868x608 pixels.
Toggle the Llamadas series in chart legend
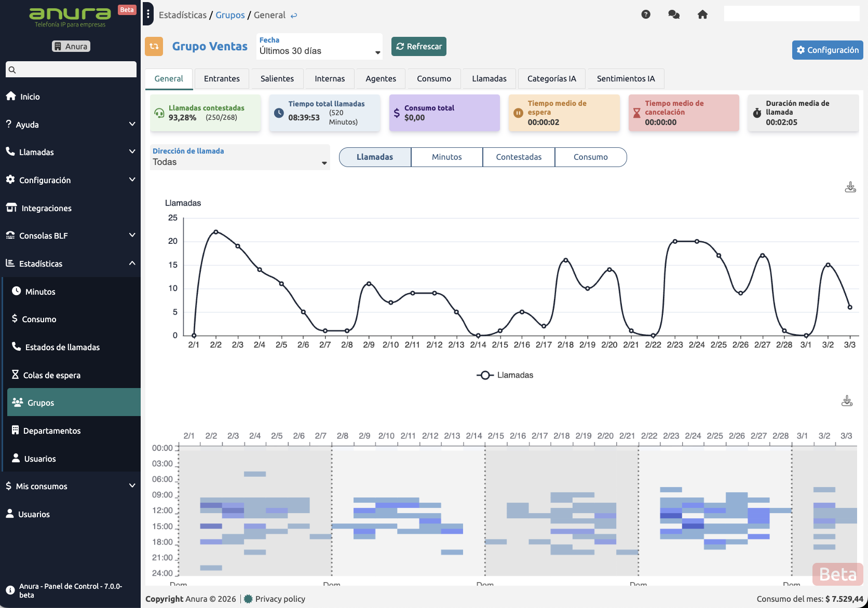[x=505, y=375]
